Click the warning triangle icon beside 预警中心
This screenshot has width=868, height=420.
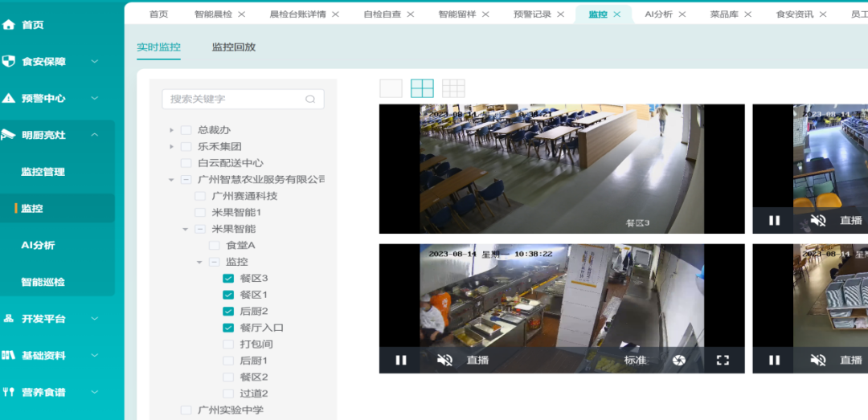8,99
